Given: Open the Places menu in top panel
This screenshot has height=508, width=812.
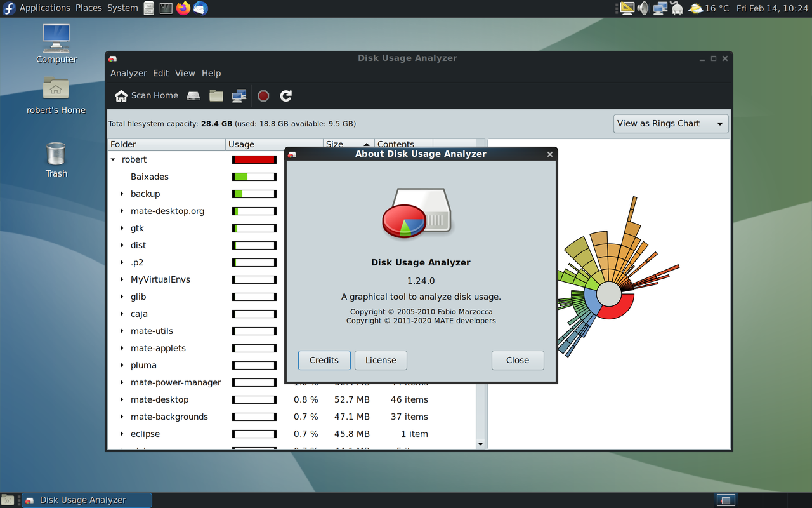Looking at the screenshot, I should [x=89, y=8].
